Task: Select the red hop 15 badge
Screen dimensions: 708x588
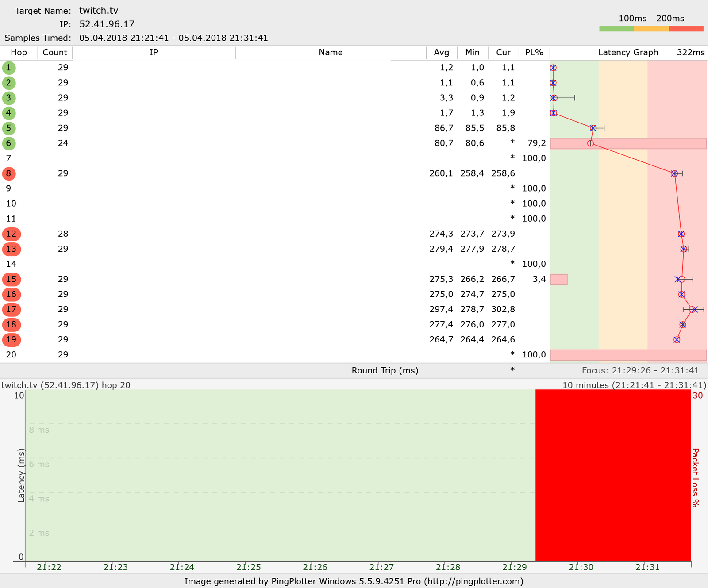Action: pyautogui.click(x=11, y=279)
